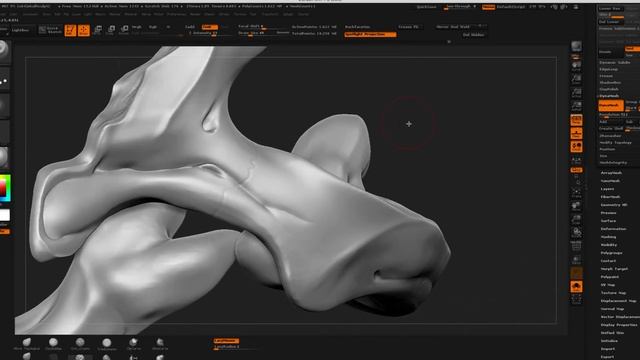The width and height of the screenshot is (640, 360).
Task: Toggle Spotlight Projection button
Action: coord(370,34)
